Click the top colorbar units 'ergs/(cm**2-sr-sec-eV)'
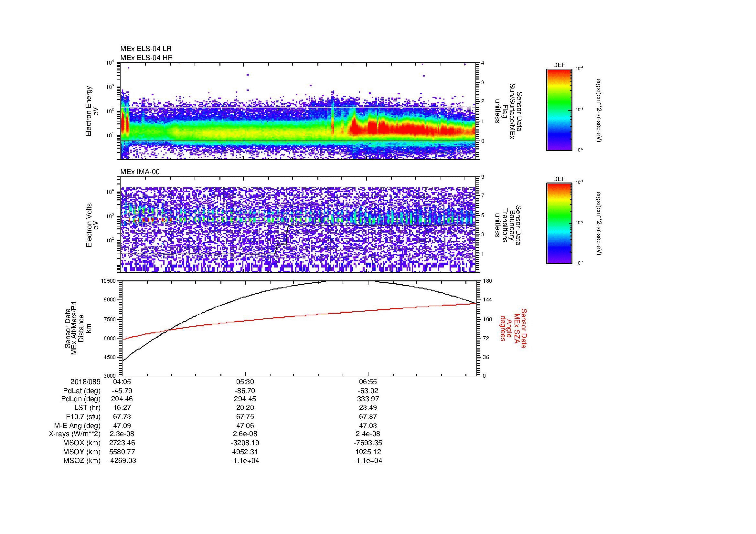This screenshot has height=534, width=756. 599,110
